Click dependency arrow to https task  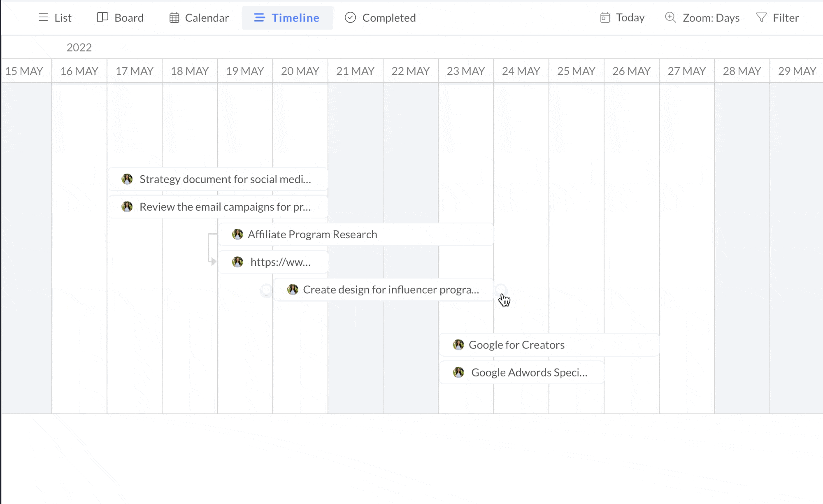[x=212, y=261]
